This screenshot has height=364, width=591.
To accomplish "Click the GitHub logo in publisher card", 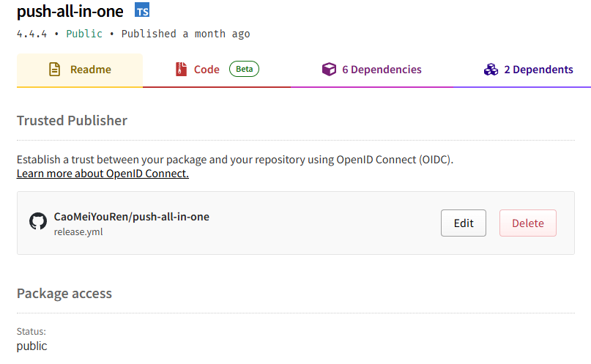I will tap(38, 221).
